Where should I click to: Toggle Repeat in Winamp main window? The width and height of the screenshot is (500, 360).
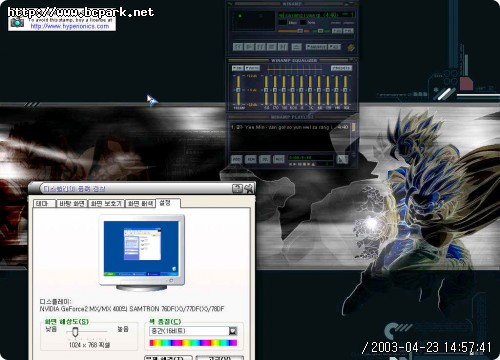335,47
